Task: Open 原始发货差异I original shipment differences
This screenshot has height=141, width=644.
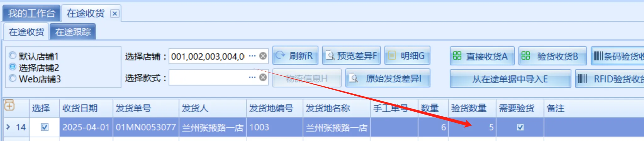Action: tap(388, 78)
